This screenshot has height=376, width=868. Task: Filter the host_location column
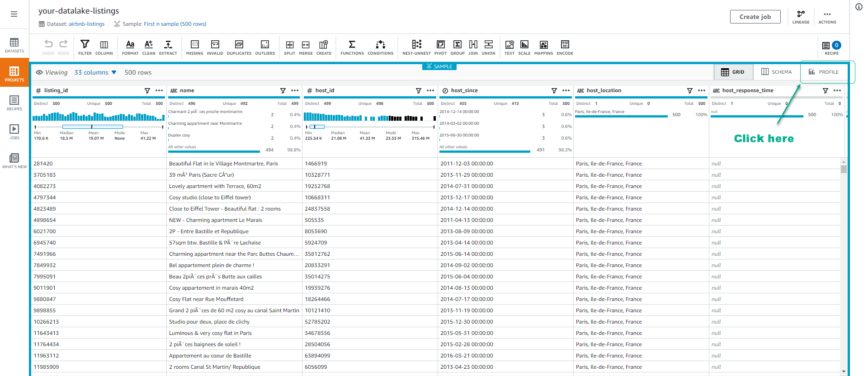pyautogui.click(x=690, y=91)
